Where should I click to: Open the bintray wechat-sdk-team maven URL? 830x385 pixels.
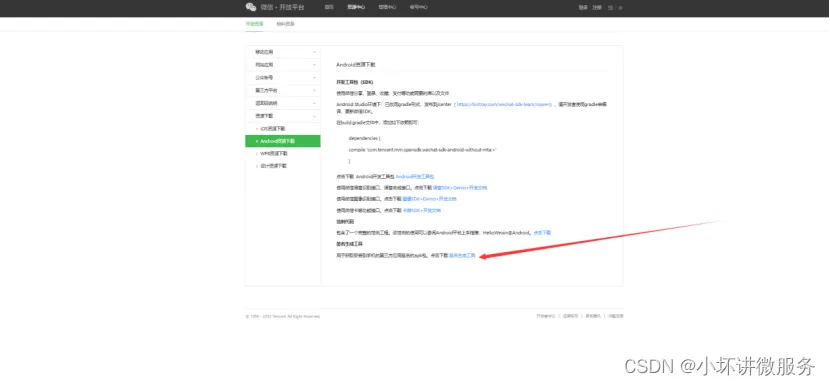(503, 105)
